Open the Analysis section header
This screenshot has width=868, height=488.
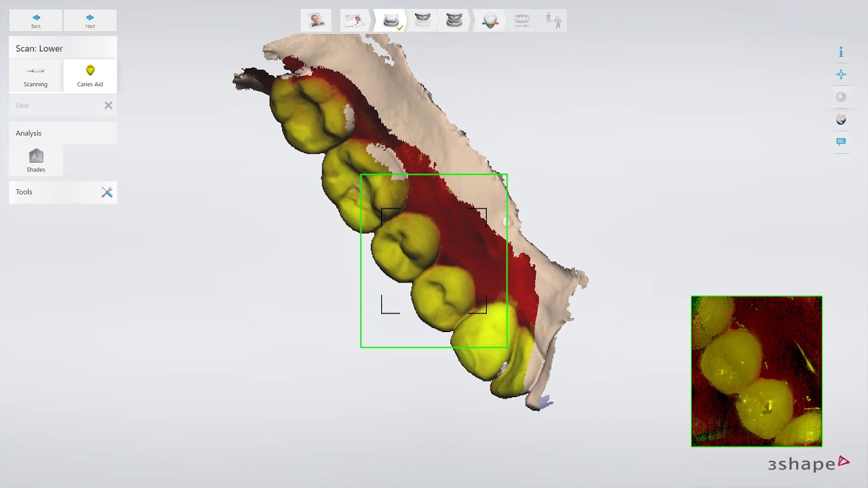pyautogui.click(x=63, y=133)
